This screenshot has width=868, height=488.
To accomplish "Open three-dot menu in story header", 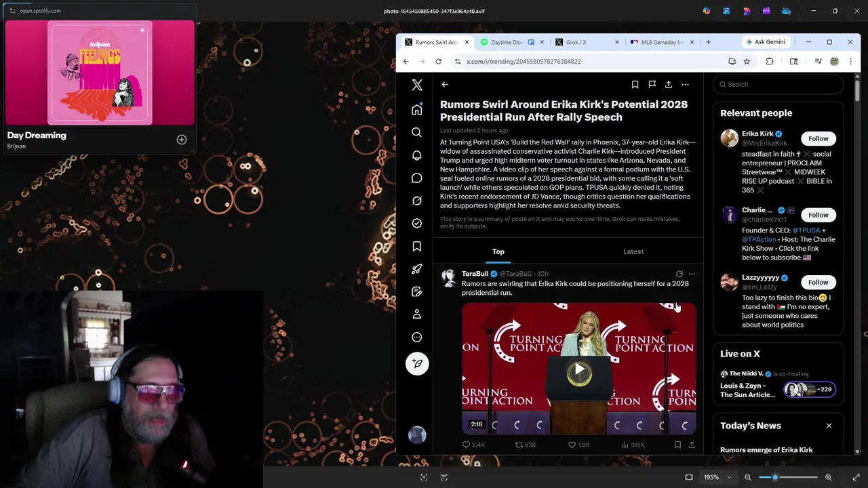I will click(x=686, y=85).
